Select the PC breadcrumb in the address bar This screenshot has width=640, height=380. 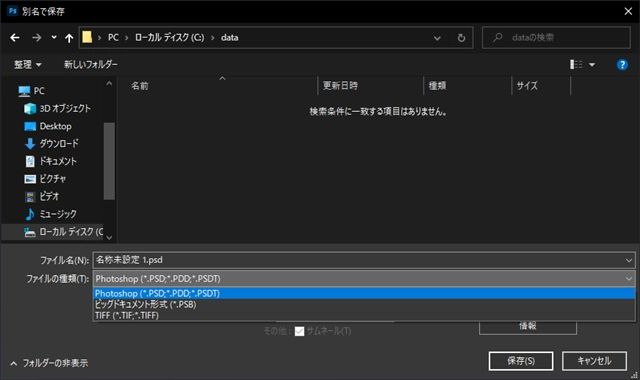pos(113,38)
